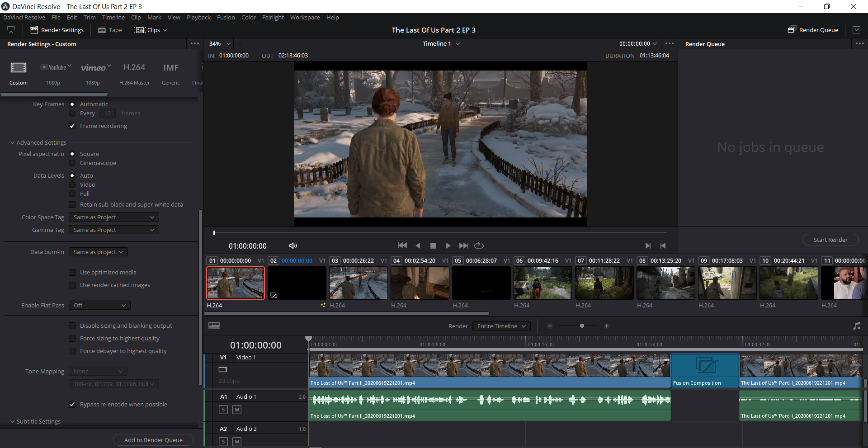868x448 pixels.
Task: Zoom out timeline with minus icon
Action: (x=550, y=326)
